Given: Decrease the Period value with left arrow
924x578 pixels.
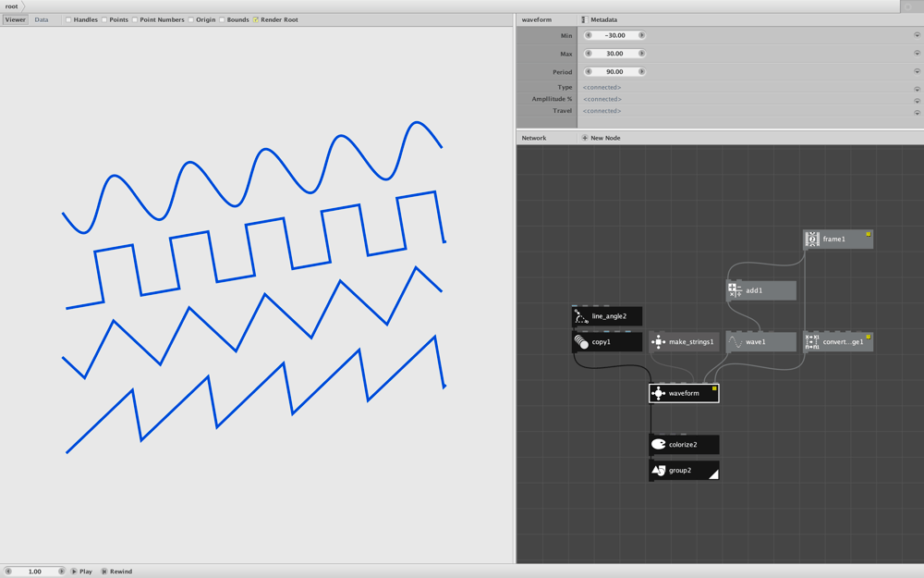Looking at the screenshot, I should (x=588, y=72).
